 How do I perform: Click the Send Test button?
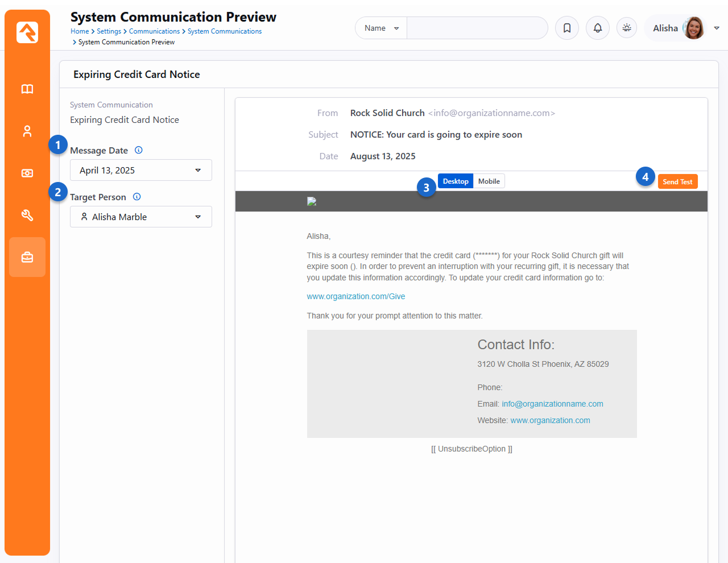click(x=677, y=182)
